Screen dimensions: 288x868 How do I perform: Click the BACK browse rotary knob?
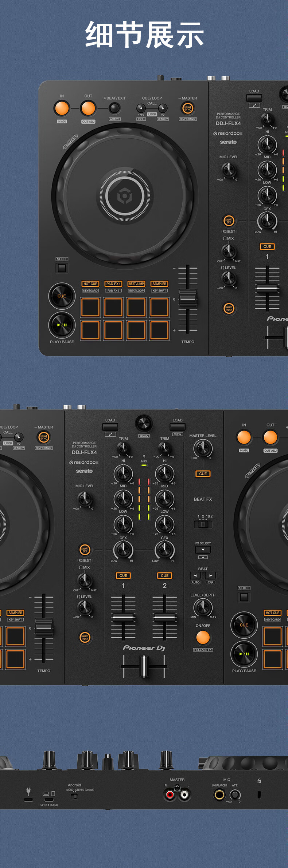144,423
